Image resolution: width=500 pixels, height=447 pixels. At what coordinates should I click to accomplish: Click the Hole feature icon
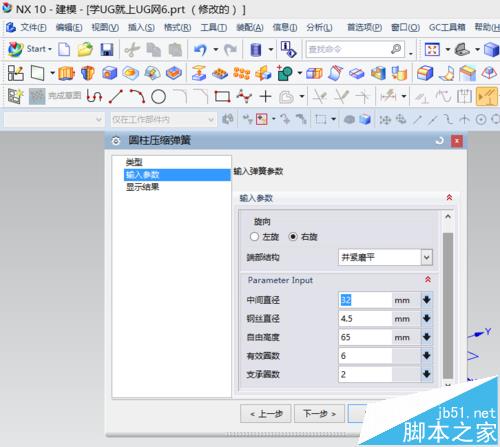click(x=110, y=73)
